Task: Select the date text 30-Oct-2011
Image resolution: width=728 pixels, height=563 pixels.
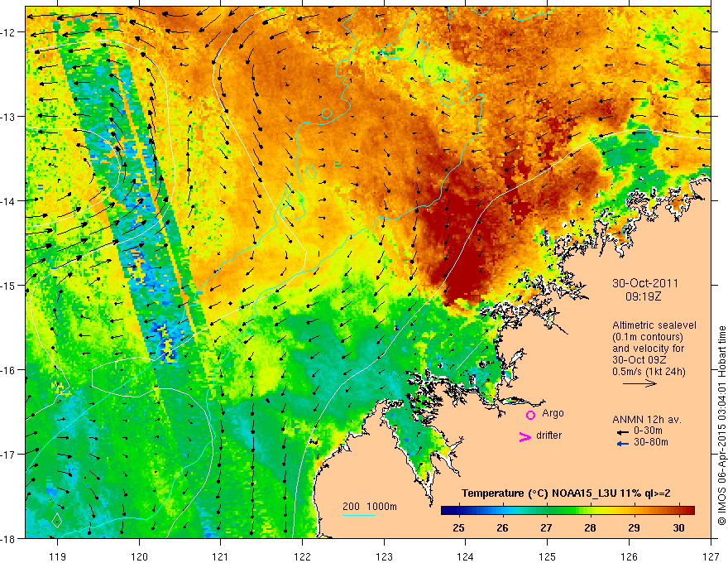Action: 645,283
